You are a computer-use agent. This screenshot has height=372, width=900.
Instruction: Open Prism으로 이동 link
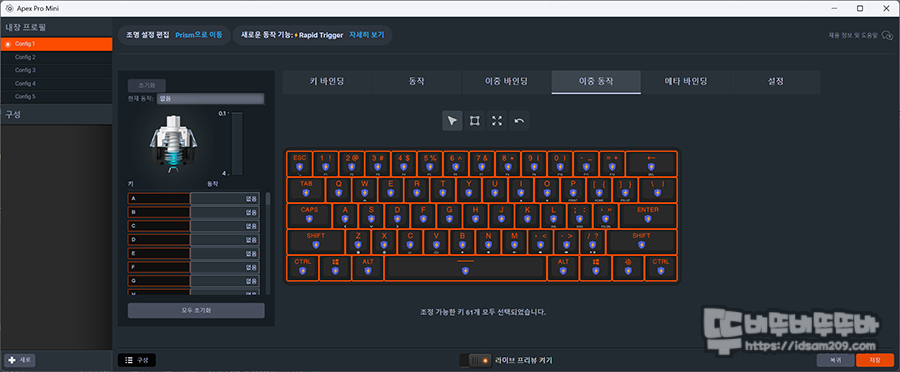click(199, 35)
